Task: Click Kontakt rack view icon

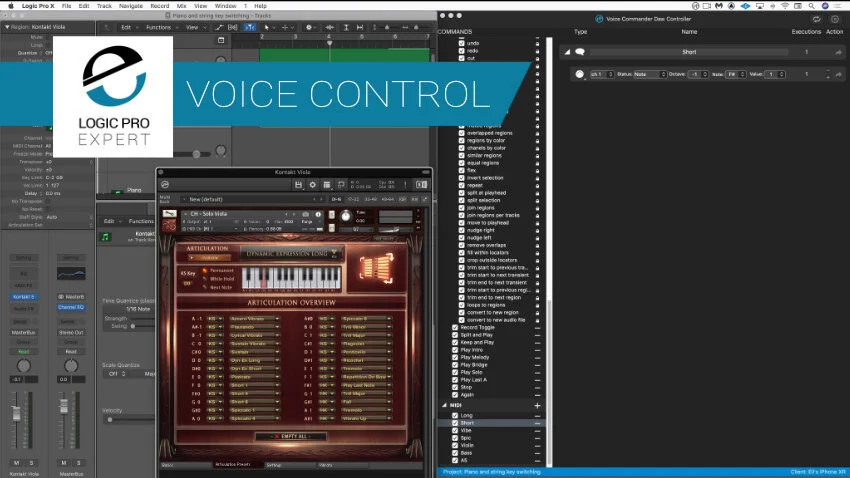Action: coord(326,185)
